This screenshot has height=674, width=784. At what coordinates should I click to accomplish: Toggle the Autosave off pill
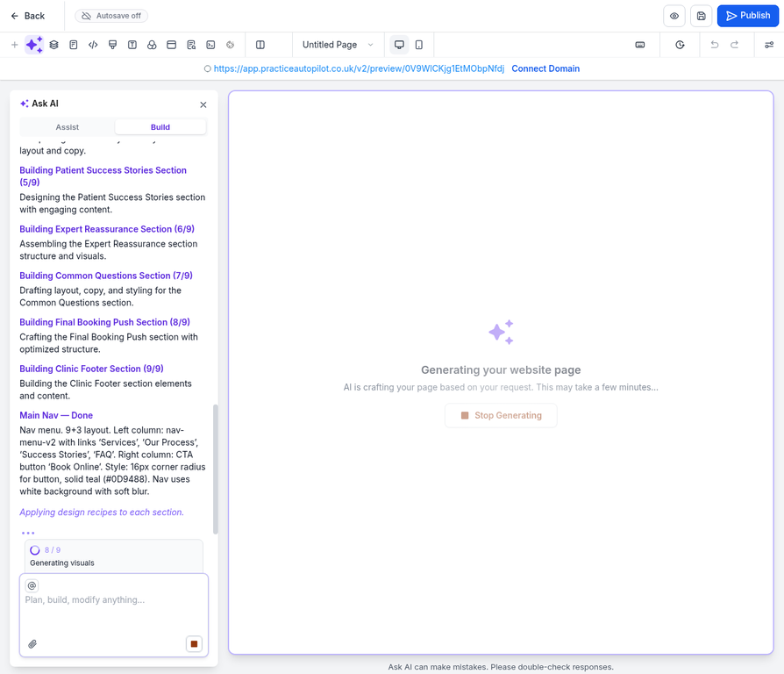click(x=111, y=16)
